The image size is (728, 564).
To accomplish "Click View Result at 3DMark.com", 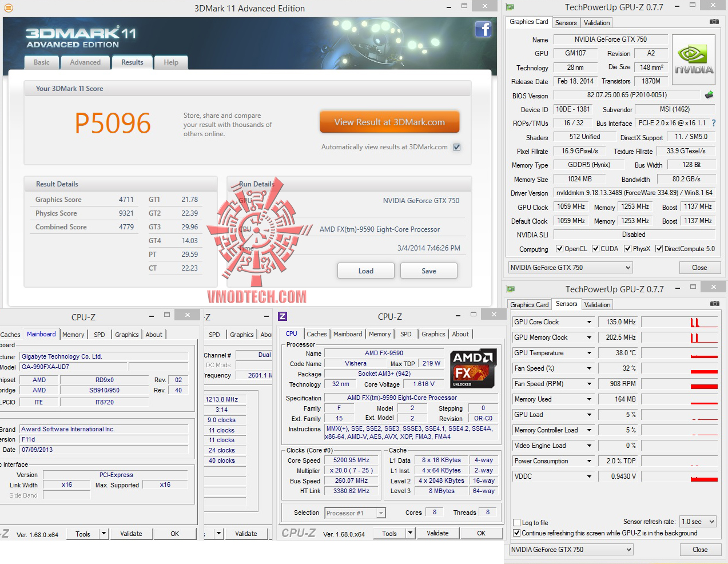I will [x=389, y=122].
